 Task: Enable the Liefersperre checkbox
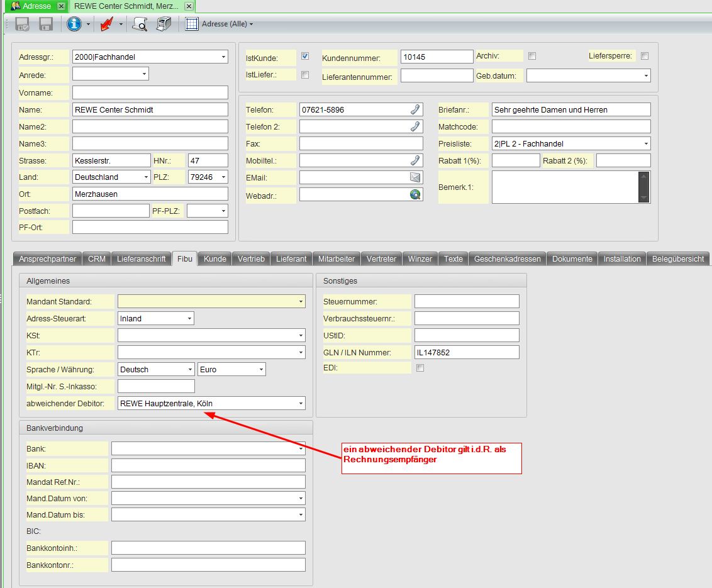(x=644, y=56)
